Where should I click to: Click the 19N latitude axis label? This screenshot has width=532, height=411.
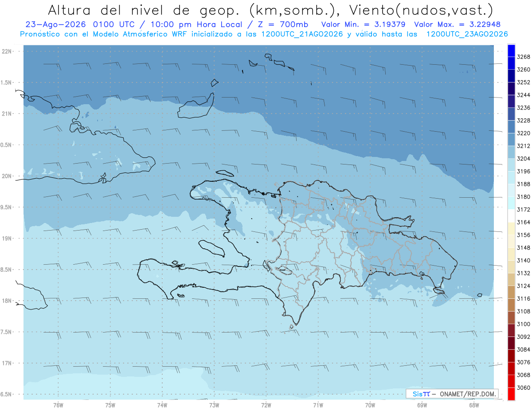7,238
